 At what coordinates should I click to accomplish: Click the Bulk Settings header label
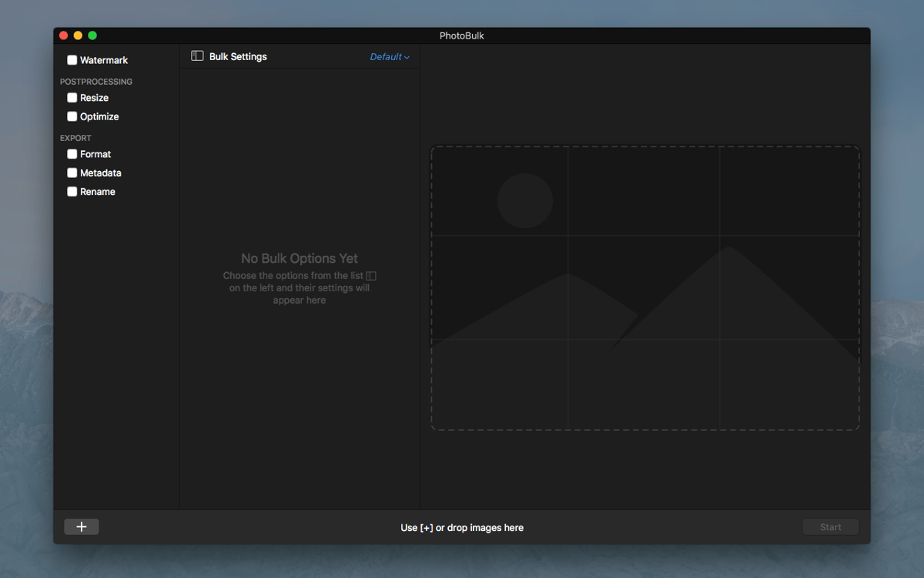(x=238, y=57)
